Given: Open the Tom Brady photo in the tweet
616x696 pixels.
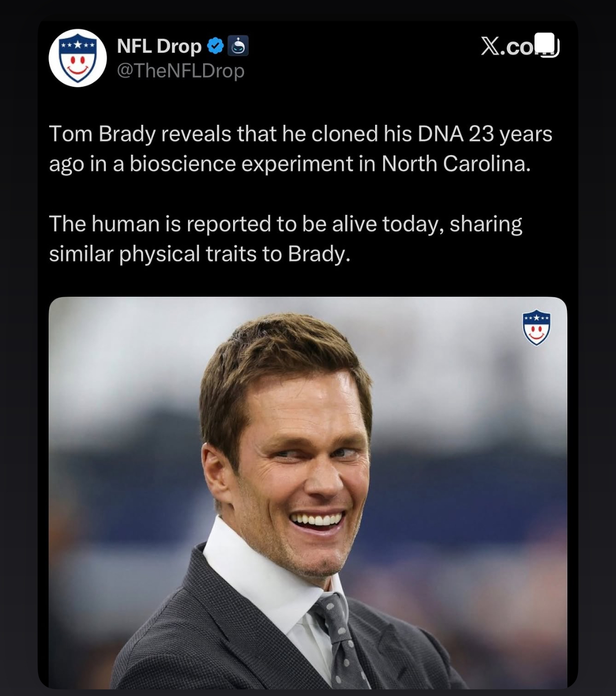Looking at the screenshot, I should 307,492.
